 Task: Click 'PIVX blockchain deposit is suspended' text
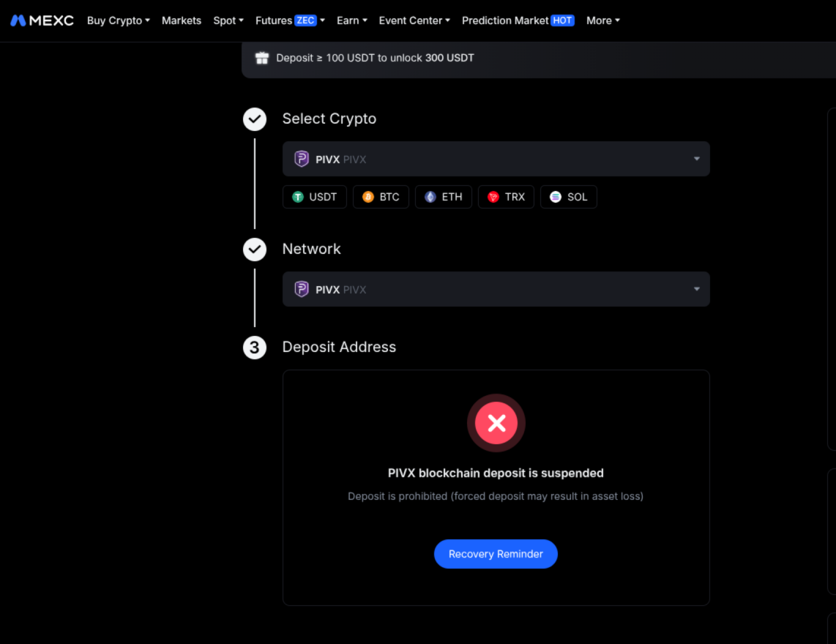(x=496, y=473)
